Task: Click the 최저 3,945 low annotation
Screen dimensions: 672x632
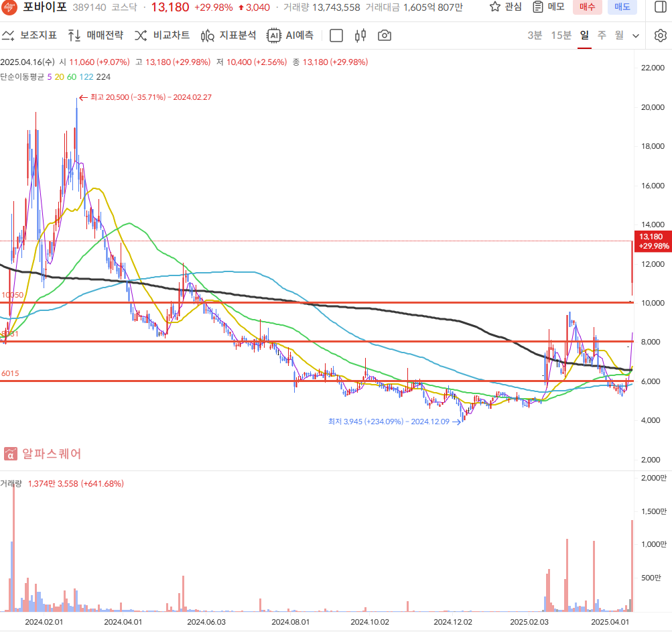Action: (x=394, y=422)
